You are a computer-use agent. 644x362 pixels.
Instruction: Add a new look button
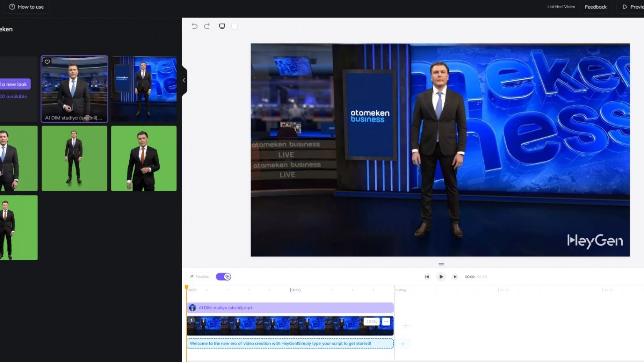click(15, 84)
